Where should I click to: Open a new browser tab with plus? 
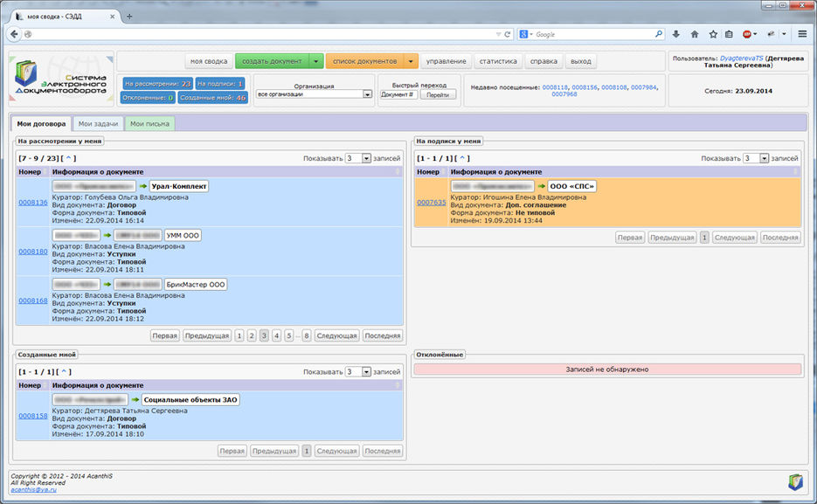point(129,16)
